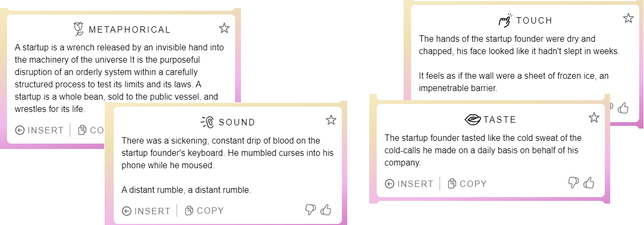The image size is (644, 225).
Task: Copy the Metaphorical card text
Action: (91, 130)
